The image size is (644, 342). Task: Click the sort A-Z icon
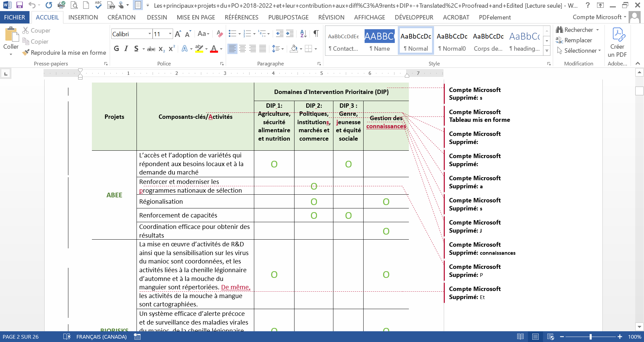304,34
